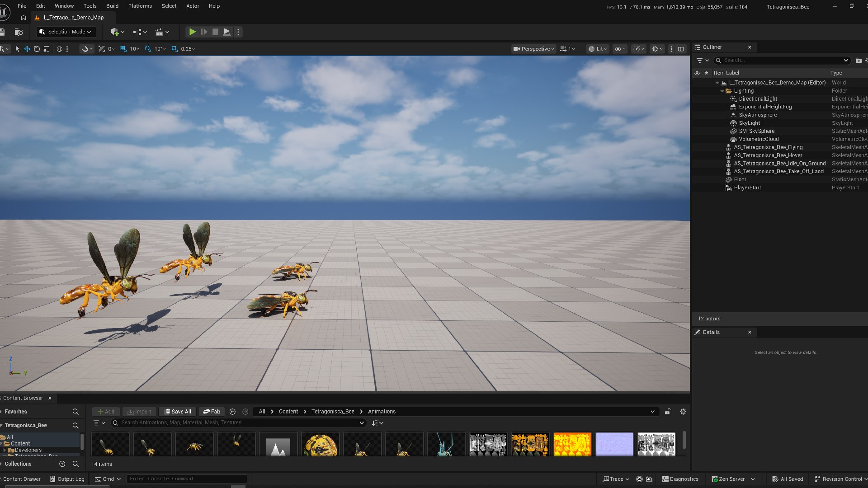
Task: Collapse the Lighting folder in Outliner
Action: (722, 91)
